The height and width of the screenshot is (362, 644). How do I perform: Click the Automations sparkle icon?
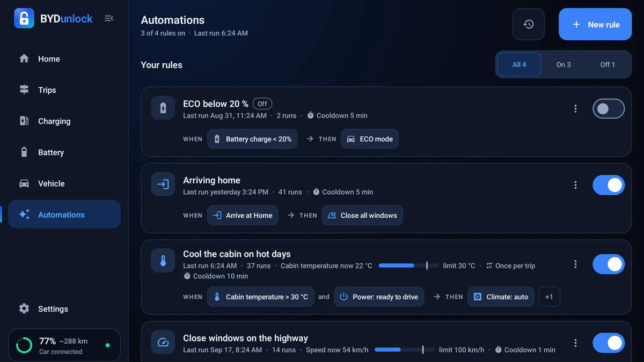(x=24, y=215)
